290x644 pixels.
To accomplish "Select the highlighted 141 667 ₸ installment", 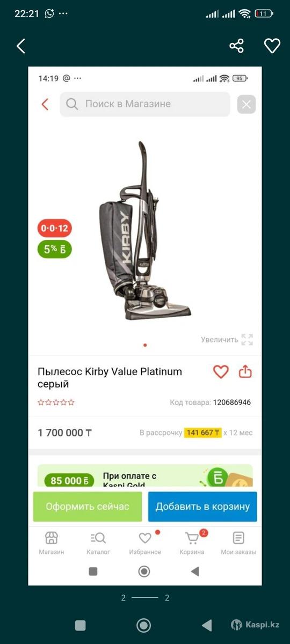I will pos(203,433).
